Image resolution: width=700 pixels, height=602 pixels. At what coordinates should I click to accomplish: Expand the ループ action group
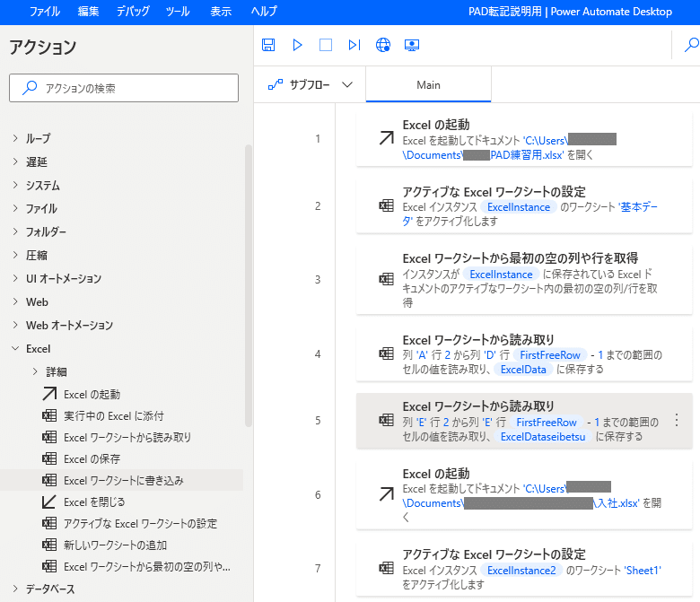15,138
